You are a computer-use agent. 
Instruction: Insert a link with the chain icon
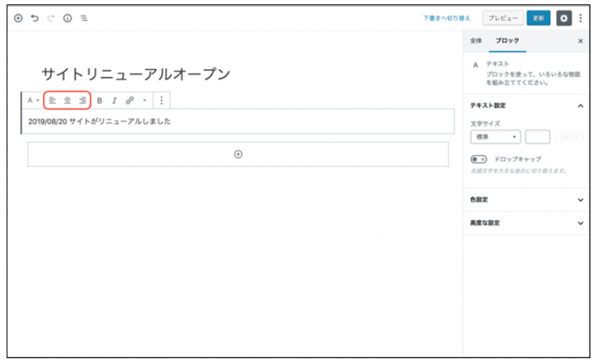(x=130, y=100)
